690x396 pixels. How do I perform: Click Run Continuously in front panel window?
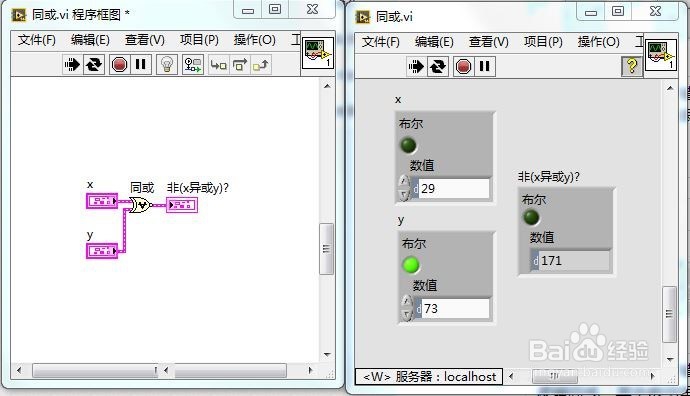[x=437, y=67]
